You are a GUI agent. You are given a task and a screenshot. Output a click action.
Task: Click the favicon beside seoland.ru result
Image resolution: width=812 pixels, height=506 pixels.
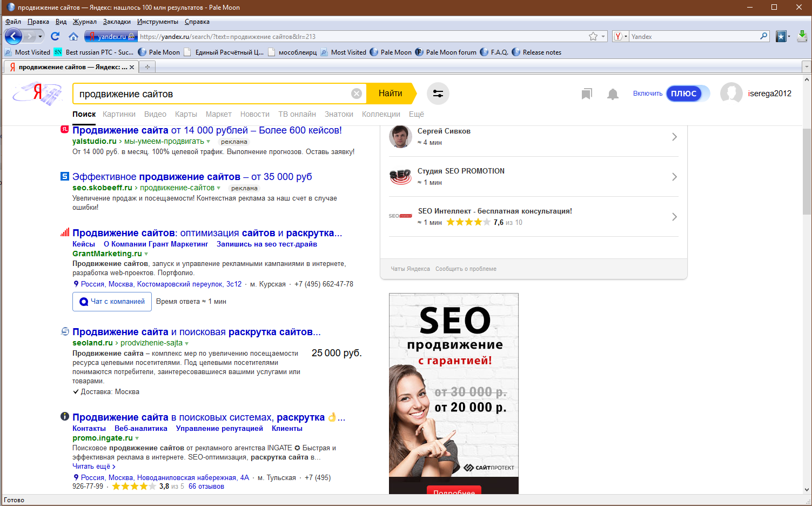click(x=65, y=331)
